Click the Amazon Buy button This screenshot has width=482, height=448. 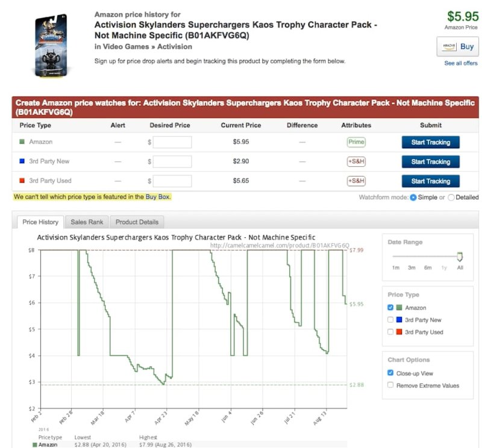click(457, 47)
